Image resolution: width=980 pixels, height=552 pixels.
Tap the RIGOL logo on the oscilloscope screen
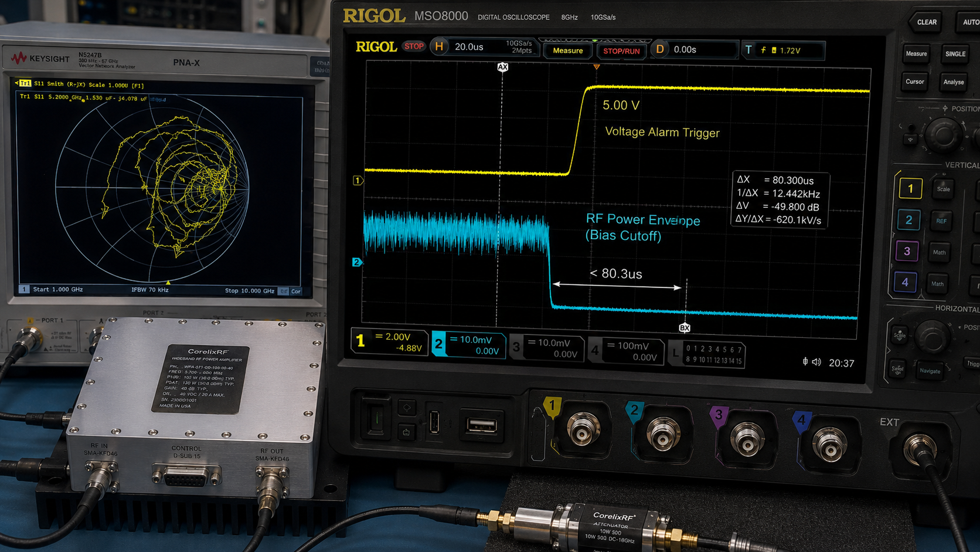click(376, 47)
